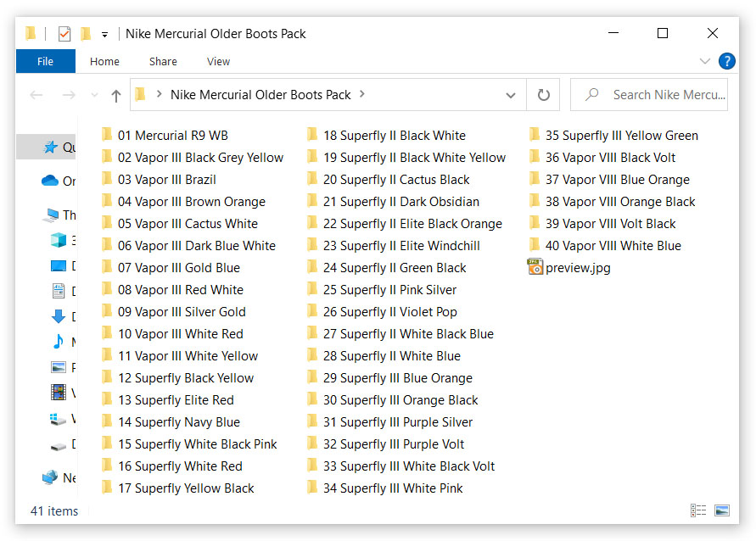This screenshot has height=541, width=756.
Task: Select folder 30 Superfly III Orange Black
Action: point(393,400)
